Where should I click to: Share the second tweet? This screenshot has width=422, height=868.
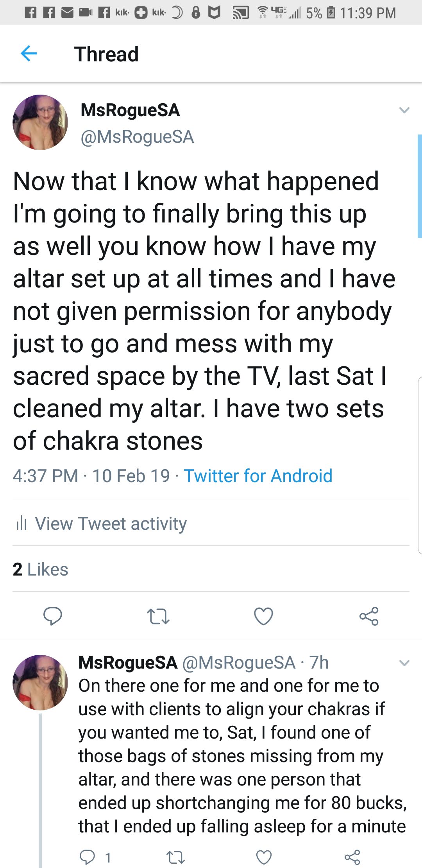pyautogui.click(x=352, y=857)
